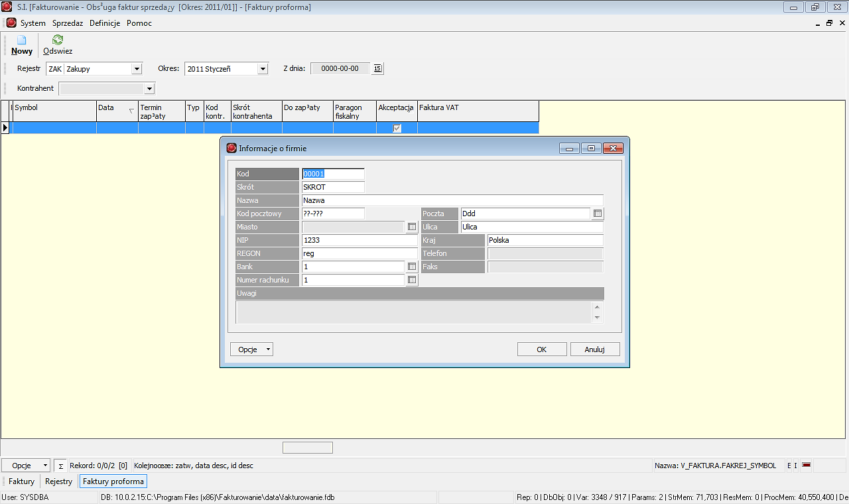Open the Opcje dropdown in the bottom status bar
Viewport: 849px width, 504px height.
click(x=26, y=466)
